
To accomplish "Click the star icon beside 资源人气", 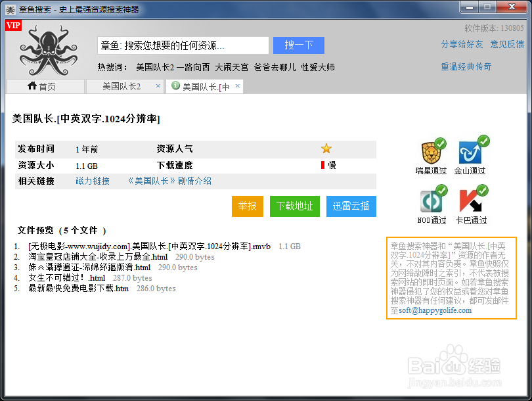I will click(326, 149).
